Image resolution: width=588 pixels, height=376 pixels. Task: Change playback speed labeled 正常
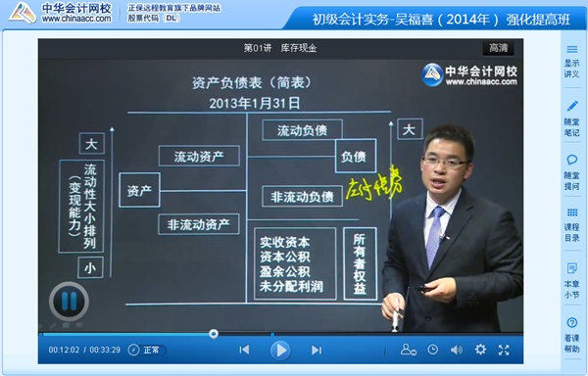click(x=147, y=350)
